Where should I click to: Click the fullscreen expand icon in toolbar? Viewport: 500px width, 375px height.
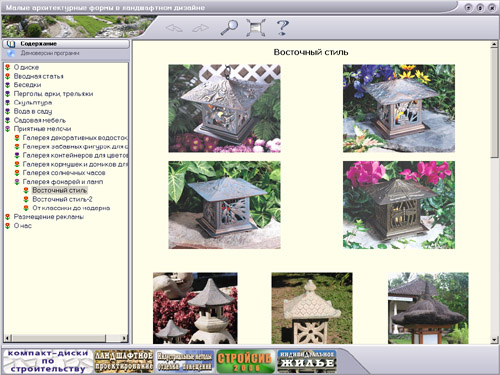[256, 28]
